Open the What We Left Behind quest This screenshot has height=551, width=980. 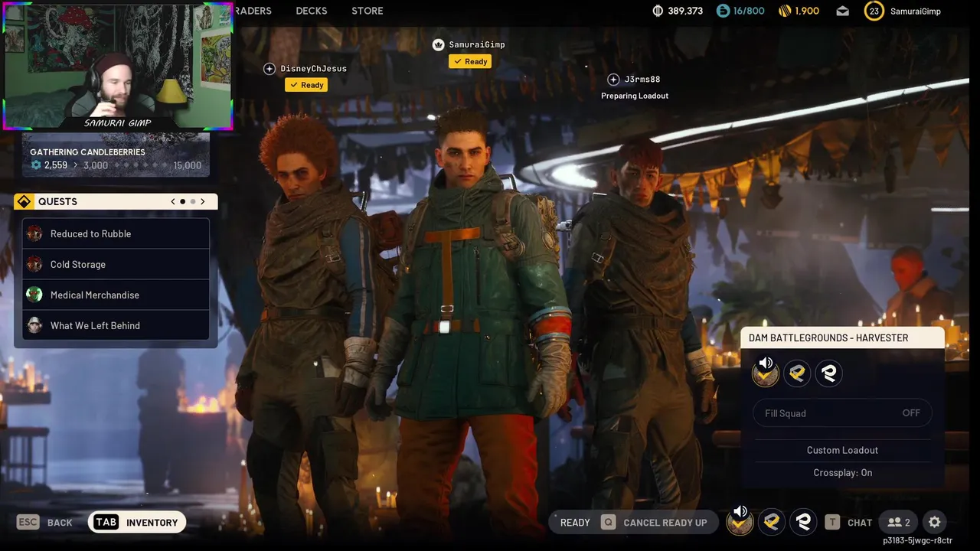point(116,325)
